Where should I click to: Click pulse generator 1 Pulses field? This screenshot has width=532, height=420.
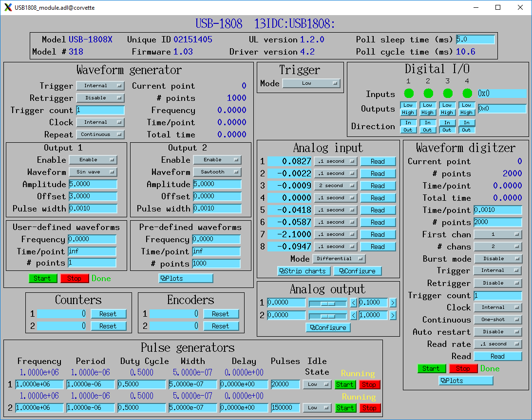285,384
